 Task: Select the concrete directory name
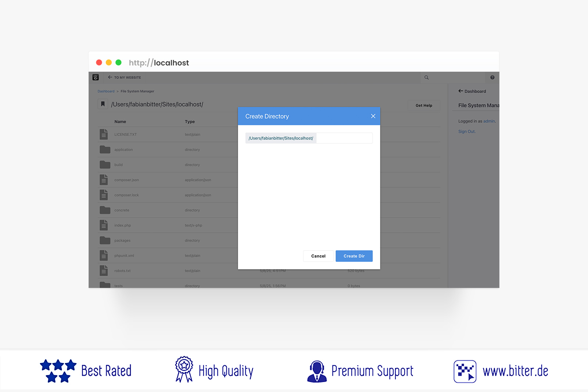(x=122, y=210)
